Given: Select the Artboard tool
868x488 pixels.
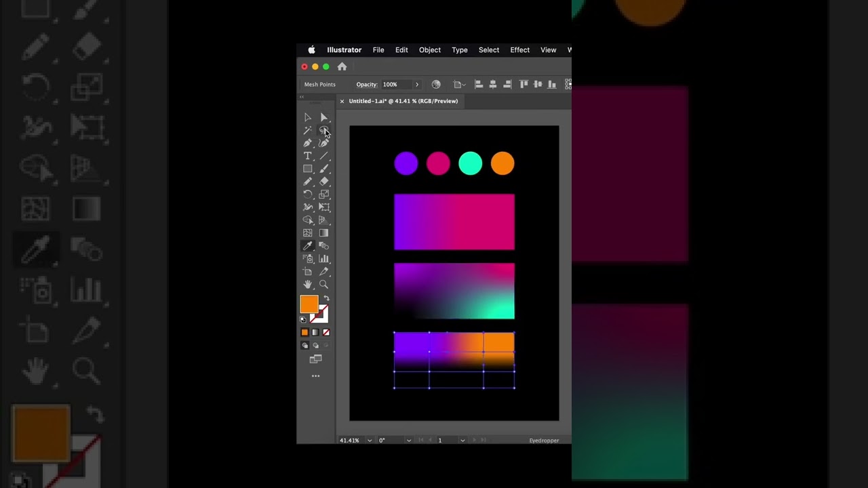Looking at the screenshot, I should pos(307,272).
